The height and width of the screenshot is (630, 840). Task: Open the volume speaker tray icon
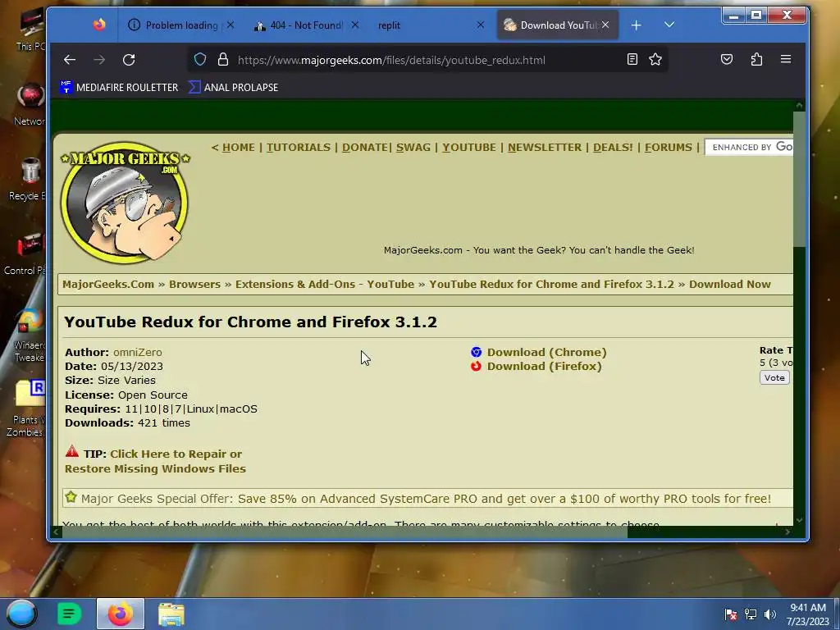[x=769, y=614]
